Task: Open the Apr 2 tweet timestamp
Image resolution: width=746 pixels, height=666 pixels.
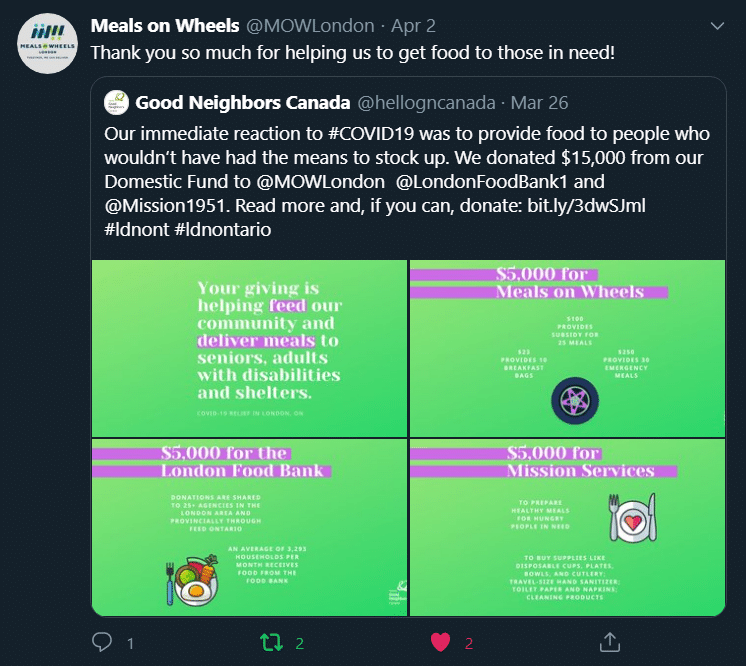Action: (x=413, y=26)
